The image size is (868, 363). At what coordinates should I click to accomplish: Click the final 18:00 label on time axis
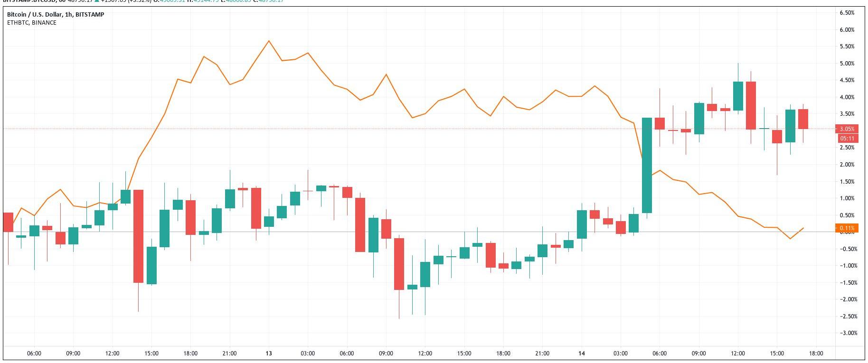pos(816,354)
